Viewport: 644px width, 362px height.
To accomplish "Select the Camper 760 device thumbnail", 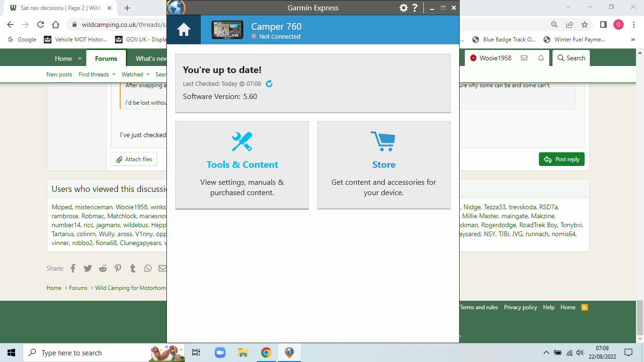I will pyautogui.click(x=227, y=30).
